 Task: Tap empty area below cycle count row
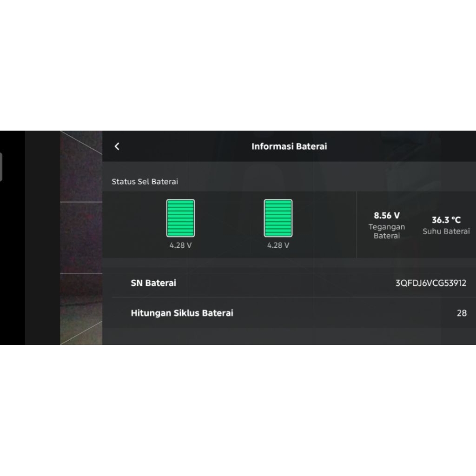(x=289, y=337)
